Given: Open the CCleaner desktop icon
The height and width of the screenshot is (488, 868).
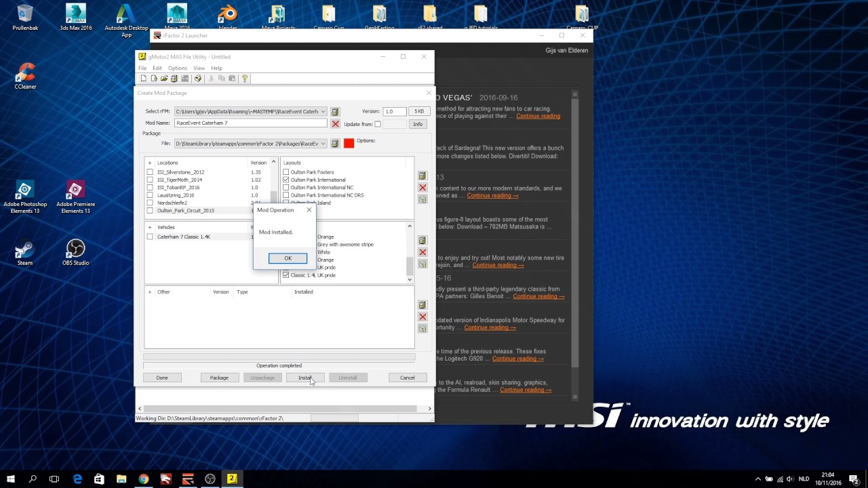Looking at the screenshot, I should (x=25, y=75).
